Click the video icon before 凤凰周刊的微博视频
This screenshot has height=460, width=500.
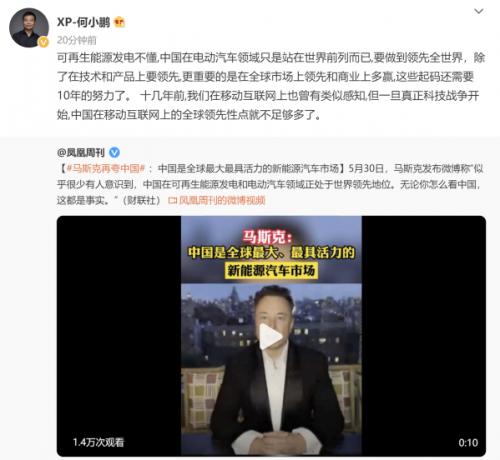coord(173,201)
